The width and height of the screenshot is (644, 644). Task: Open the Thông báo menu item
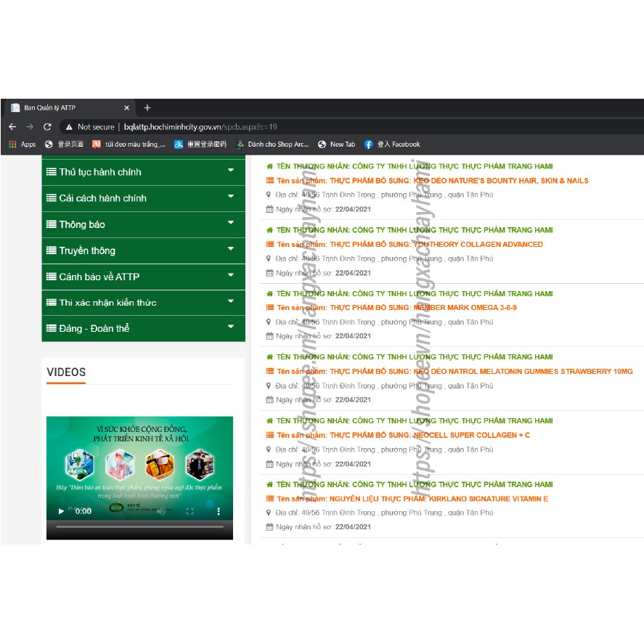(82, 224)
